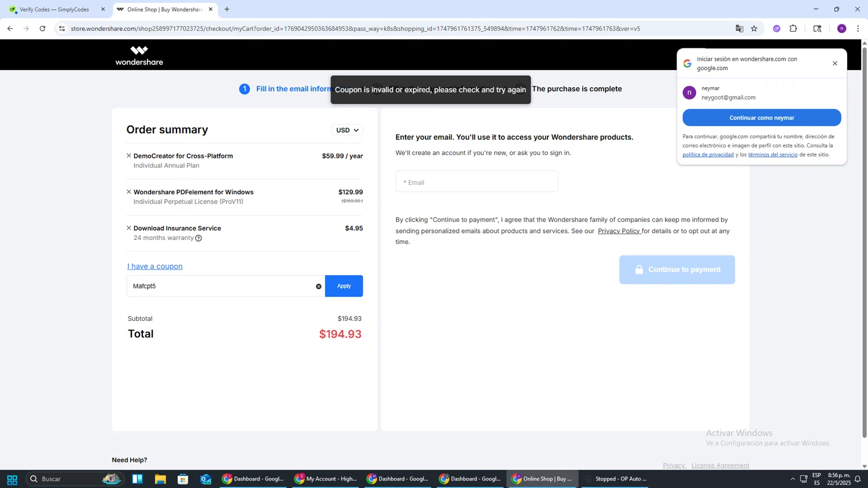868x488 pixels.
Task: Remove DemoCreator for Cross-Platform from cart
Action: point(128,156)
